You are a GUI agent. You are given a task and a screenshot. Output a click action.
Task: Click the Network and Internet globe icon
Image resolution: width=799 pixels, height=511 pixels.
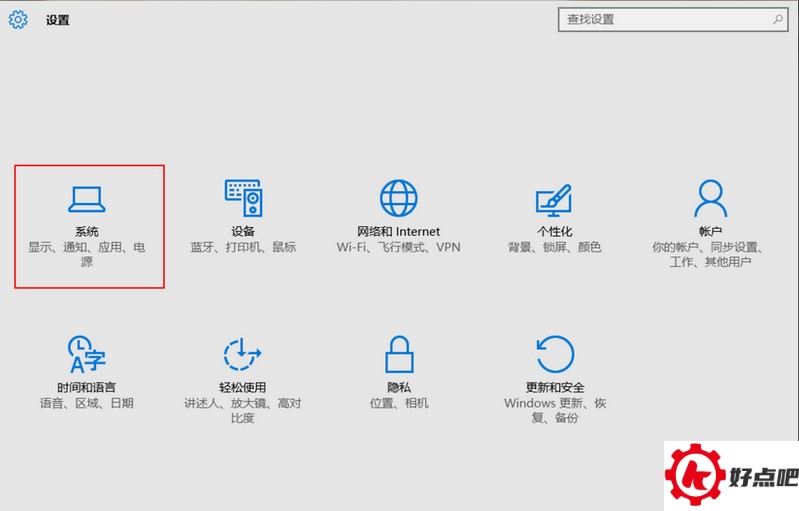[x=398, y=198]
